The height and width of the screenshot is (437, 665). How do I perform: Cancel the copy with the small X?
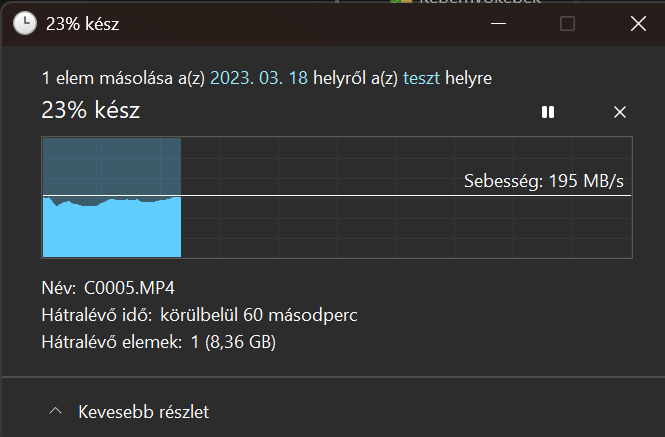tap(620, 112)
